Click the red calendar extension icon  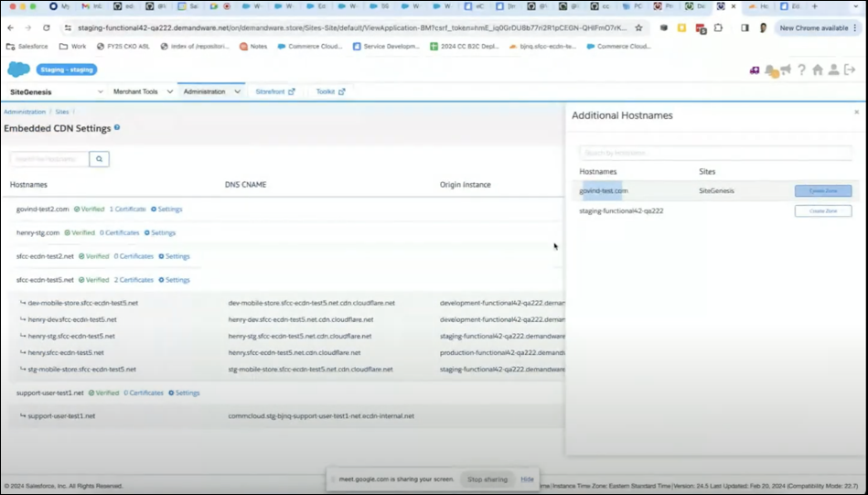(701, 28)
